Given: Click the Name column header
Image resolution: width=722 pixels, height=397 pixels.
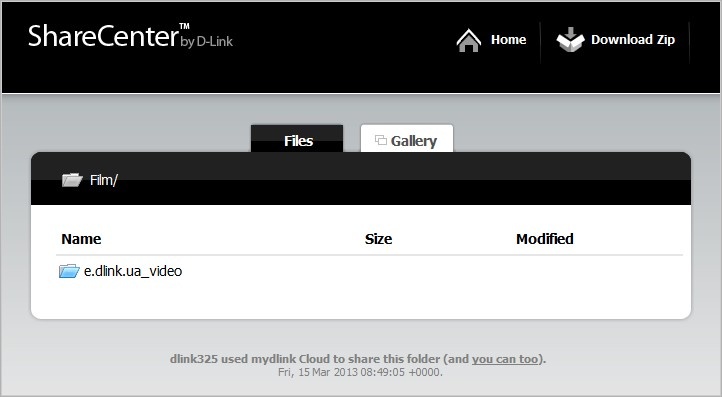Looking at the screenshot, I should 81,239.
